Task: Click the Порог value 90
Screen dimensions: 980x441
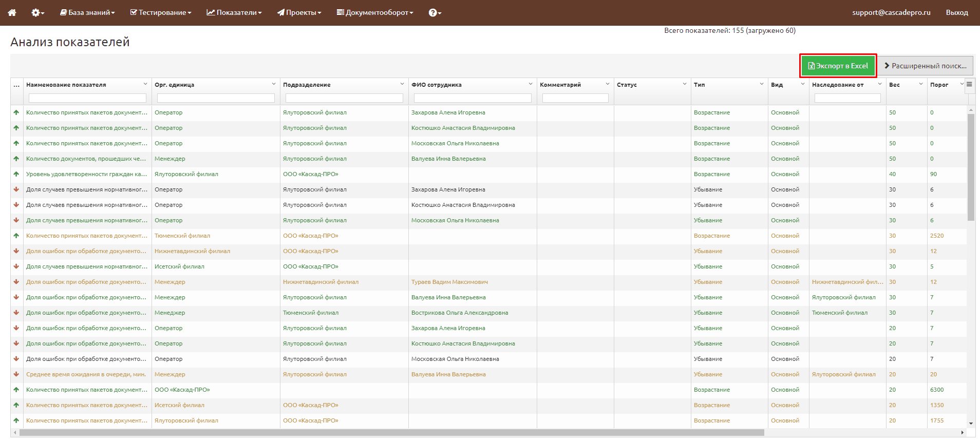Action: pyautogui.click(x=933, y=174)
